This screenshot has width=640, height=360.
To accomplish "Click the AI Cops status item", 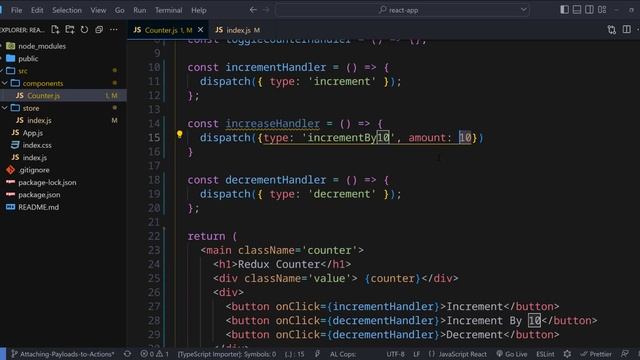I will click(342, 354).
